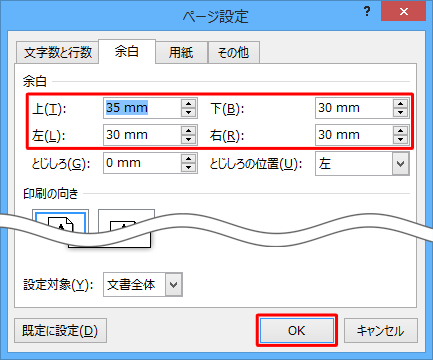Select portrait print orientation
433x360 pixels.
click(60, 221)
